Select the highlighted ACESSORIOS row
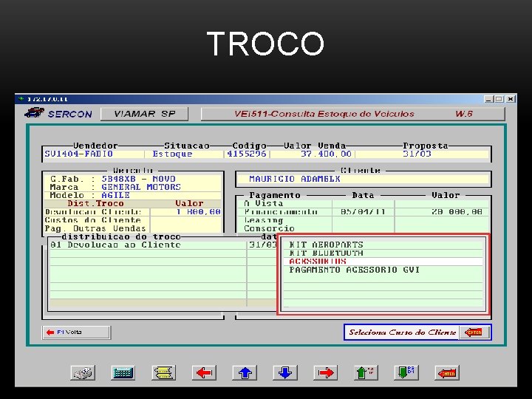This screenshot has width=532, height=399. click(x=383, y=262)
